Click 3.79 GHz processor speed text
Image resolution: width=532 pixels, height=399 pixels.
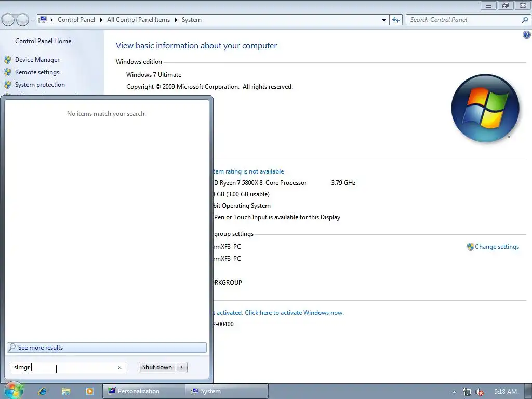(x=343, y=183)
